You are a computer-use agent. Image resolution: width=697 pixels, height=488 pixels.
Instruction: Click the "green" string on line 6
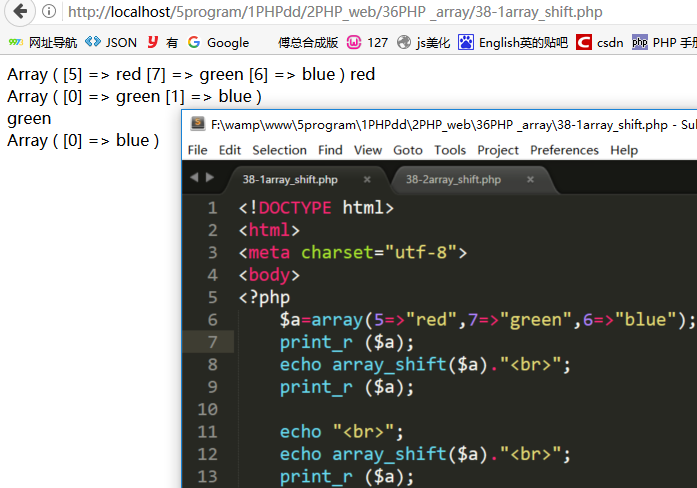tap(535, 320)
